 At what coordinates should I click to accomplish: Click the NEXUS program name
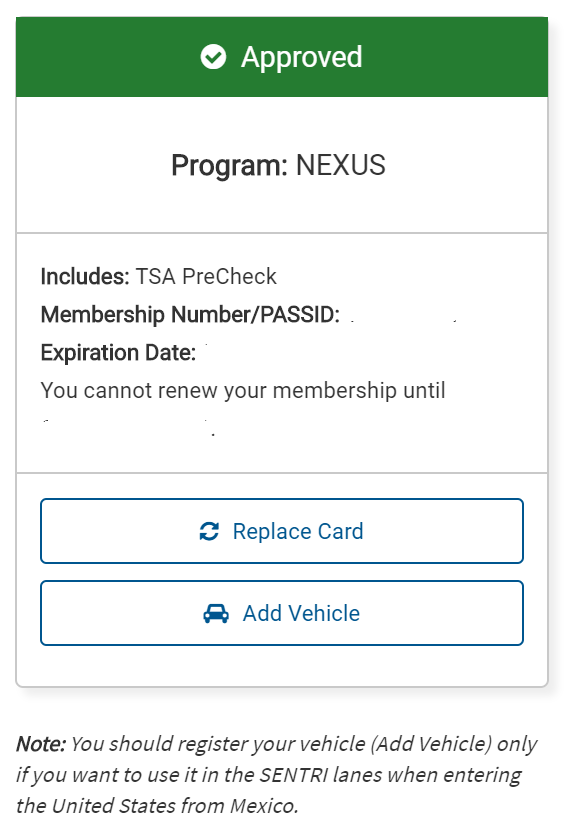(x=341, y=165)
